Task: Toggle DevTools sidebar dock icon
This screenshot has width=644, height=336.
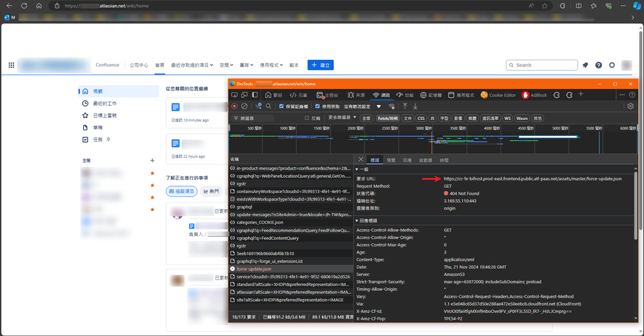Action: 255,95
